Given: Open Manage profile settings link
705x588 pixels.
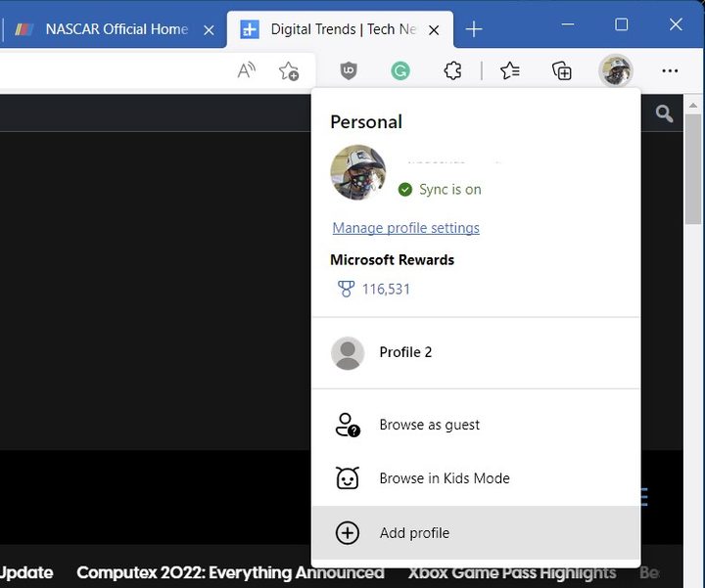Looking at the screenshot, I should click(x=405, y=228).
